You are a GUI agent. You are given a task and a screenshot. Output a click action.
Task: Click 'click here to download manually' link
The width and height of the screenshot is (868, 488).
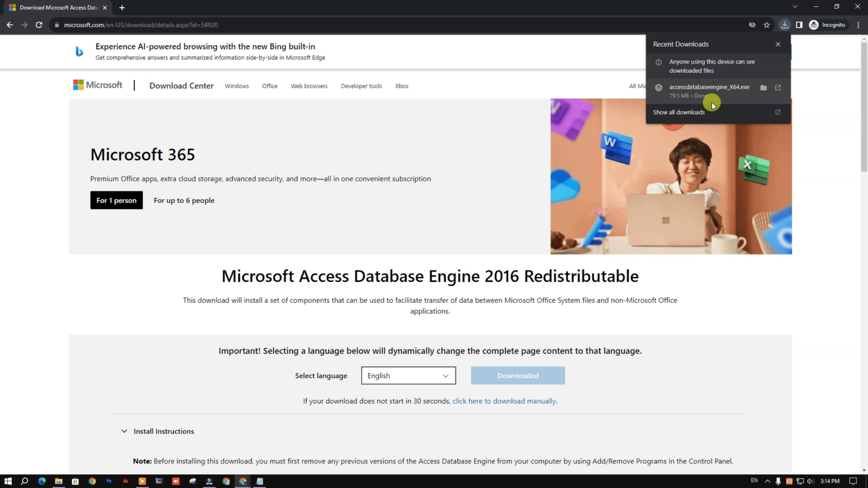click(x=504, y=401)
